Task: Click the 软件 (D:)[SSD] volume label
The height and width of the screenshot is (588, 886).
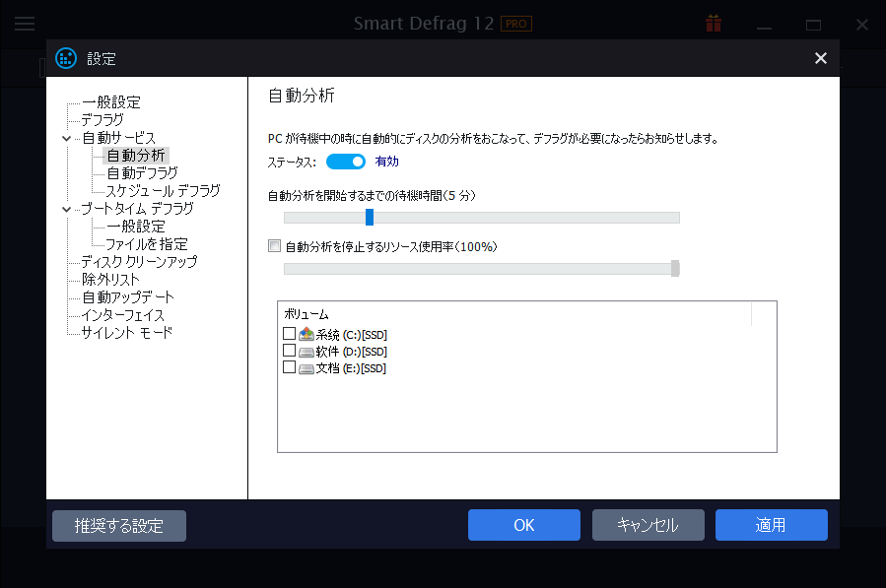Action: pos(352,352)
